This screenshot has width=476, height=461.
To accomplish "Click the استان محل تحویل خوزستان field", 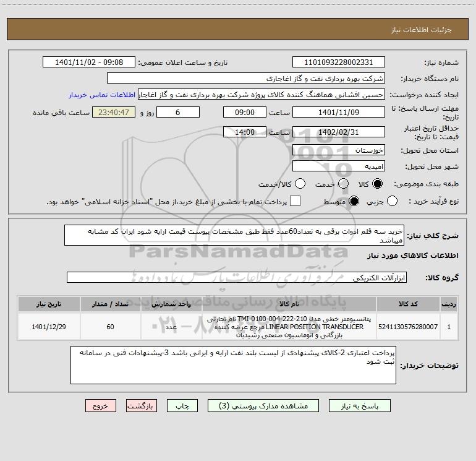I will tap(339, 150).
